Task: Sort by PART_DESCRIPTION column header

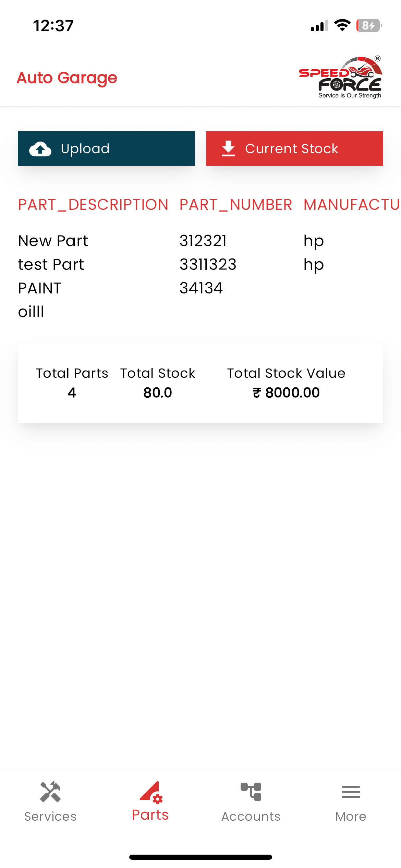Action: [93, 205]
